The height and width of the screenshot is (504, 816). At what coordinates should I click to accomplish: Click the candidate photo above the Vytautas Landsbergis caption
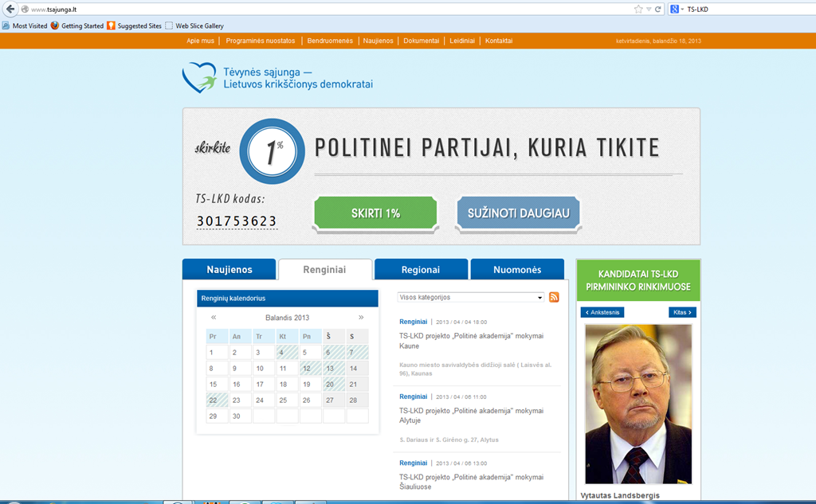[638, 404]
